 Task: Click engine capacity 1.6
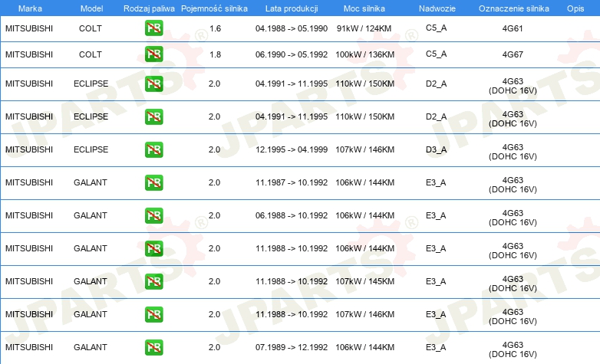coord(215,28)
